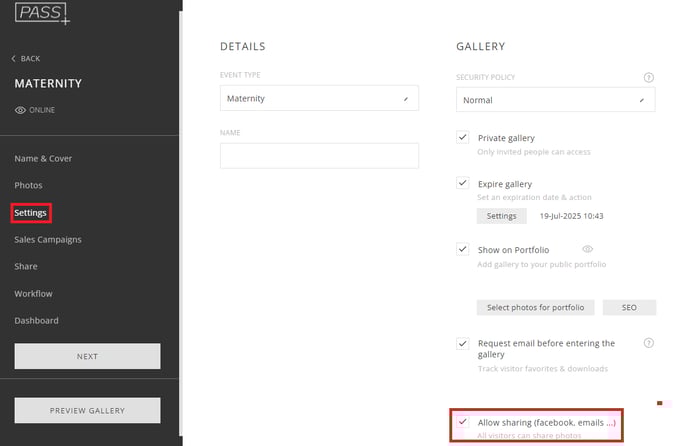Click Select photos for portfolio button
This screenshot has width=688, height=446.
click(x=535, y=307)
